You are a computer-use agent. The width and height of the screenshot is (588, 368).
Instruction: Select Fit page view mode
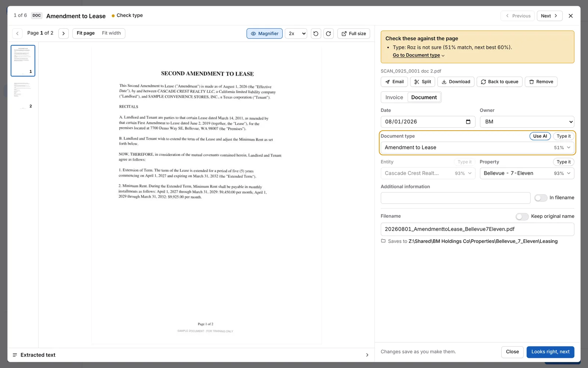click(x=86, y=33)
